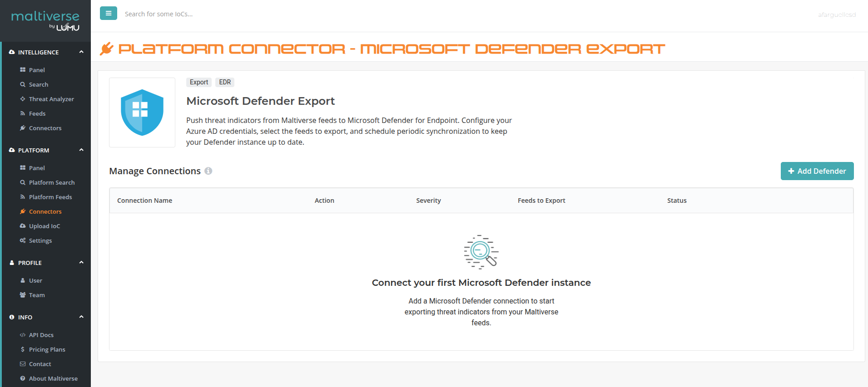
Task: Collapse the Profile sidebar section
Action: click(x=81, y=263)
